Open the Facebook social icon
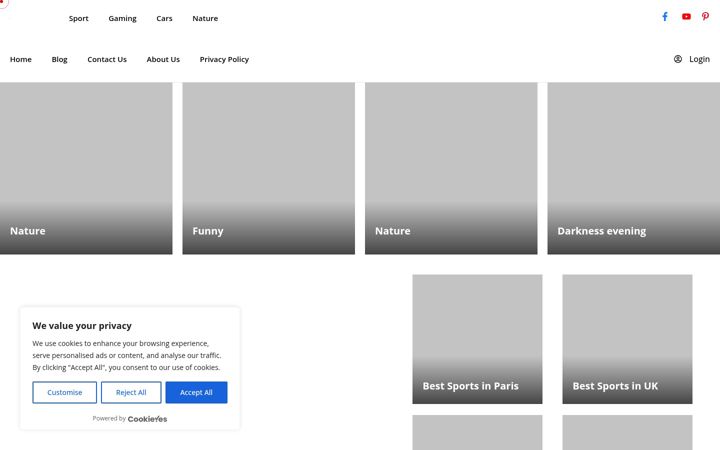Viewport: 720px width, 450px height. 664,17
